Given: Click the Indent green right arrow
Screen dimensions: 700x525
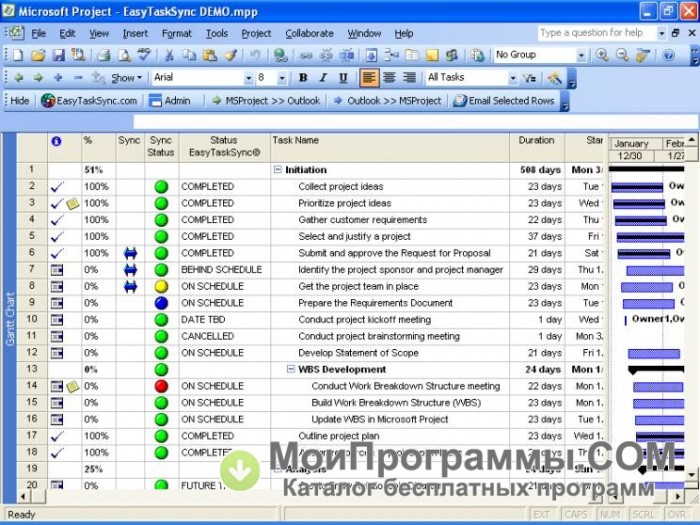Looking at the screenshot, I should click(38, 78).
